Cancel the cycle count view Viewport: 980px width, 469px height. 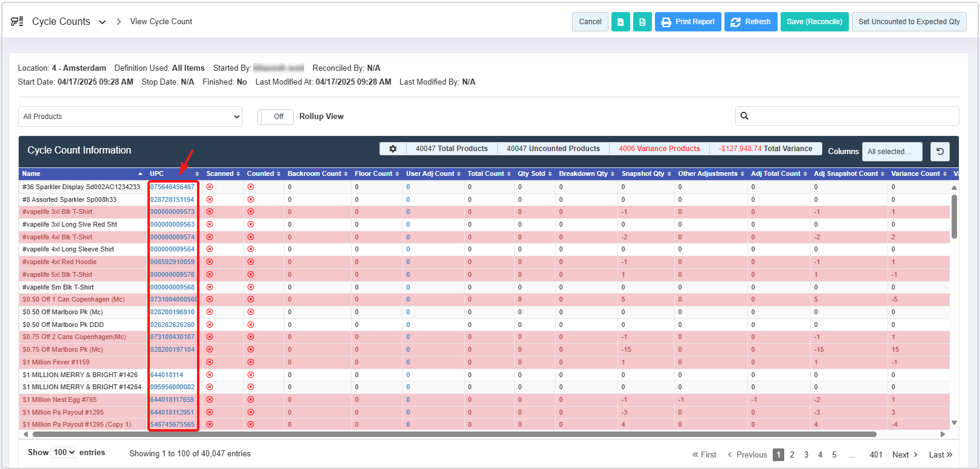tap(590, 22)
